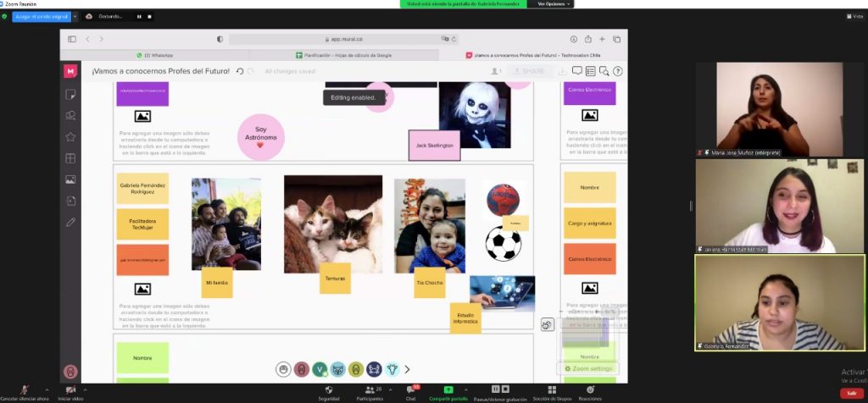
Task: Open the file upload tool in sidebar
Action: click(70, 201)
